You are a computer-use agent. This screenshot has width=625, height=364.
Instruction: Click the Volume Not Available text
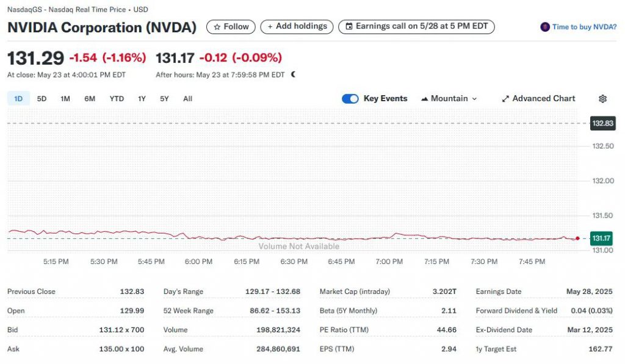click(299, 246)
